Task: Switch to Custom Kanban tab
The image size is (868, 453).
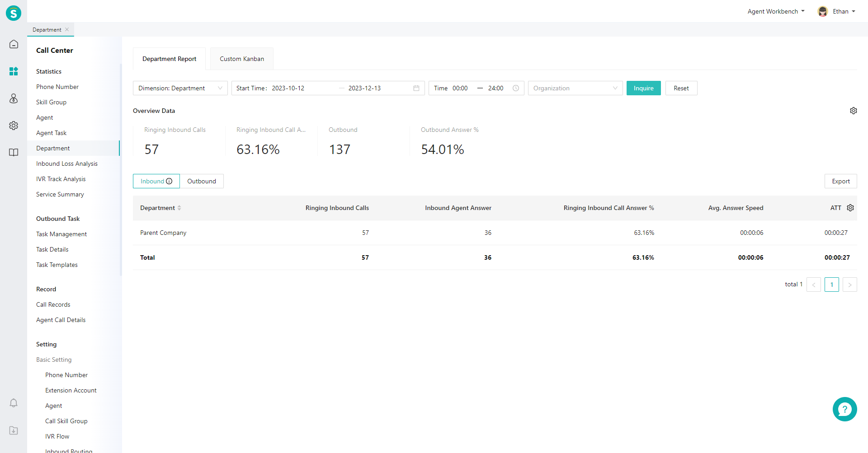Action: click(242, 59)
